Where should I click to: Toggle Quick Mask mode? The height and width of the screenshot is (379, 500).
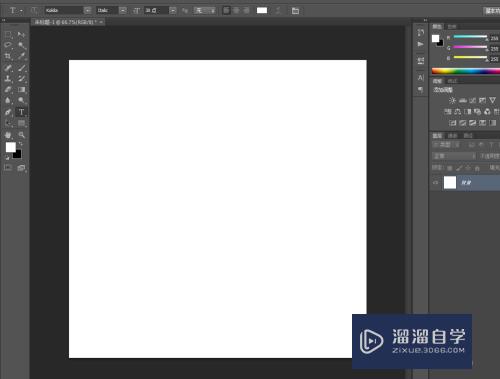8,168
